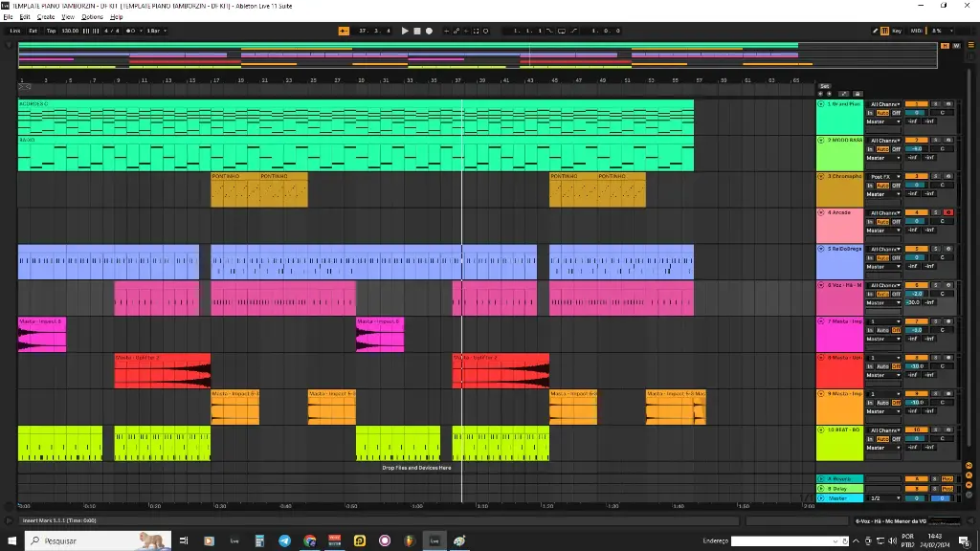Toggle Automation Mode icon beside lock
980x551 pixels.
(844, 94)
